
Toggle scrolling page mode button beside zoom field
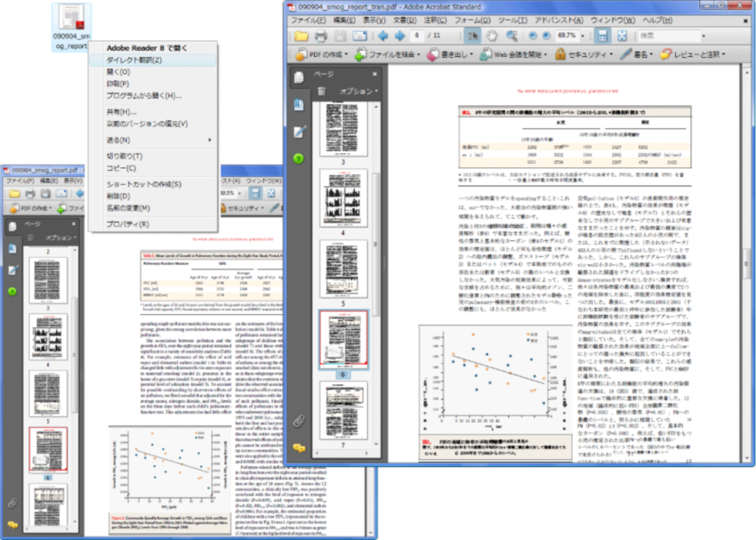pyautogui.click(x=604, y=36)
